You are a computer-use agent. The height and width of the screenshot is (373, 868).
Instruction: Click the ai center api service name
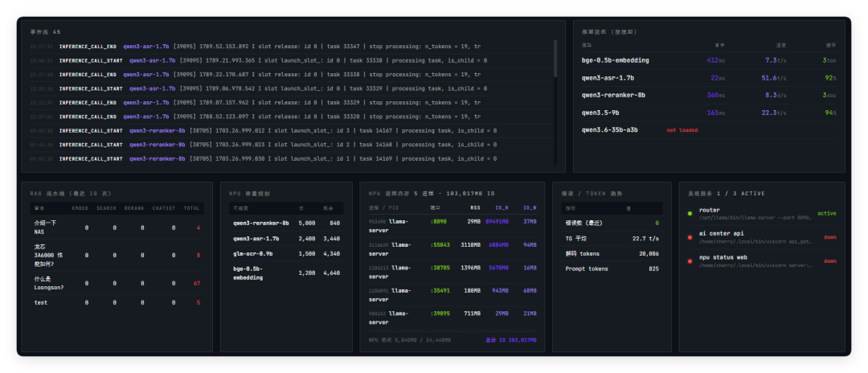719,234
